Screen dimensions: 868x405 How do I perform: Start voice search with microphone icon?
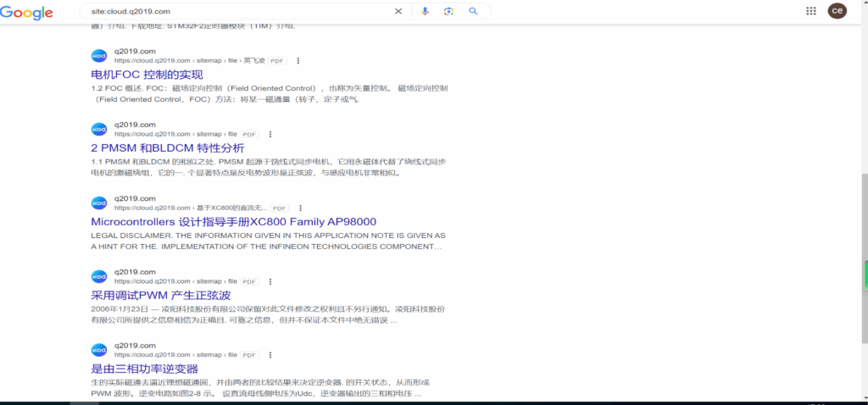pyautogui.click(x=425, y=11)
